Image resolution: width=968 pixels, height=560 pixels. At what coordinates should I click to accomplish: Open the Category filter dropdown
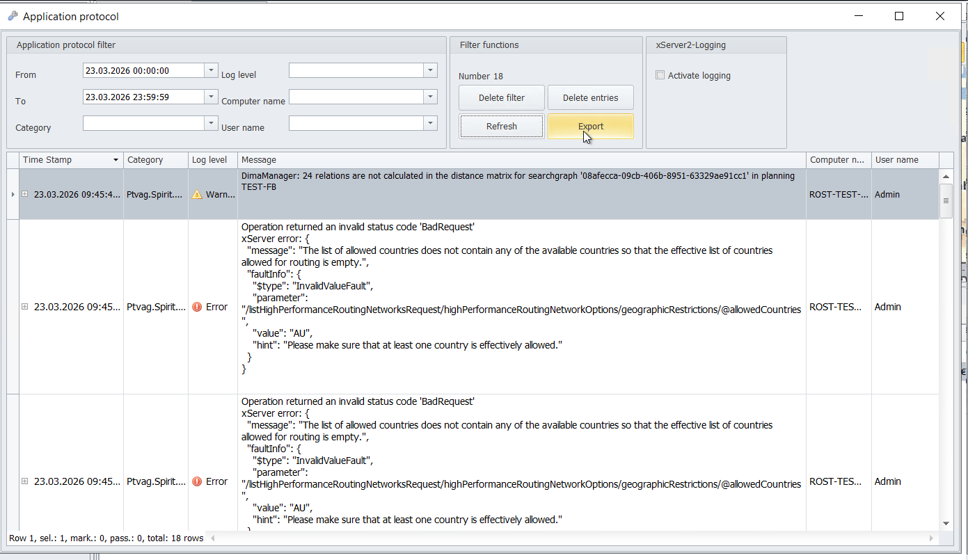(x=212, y=123)
